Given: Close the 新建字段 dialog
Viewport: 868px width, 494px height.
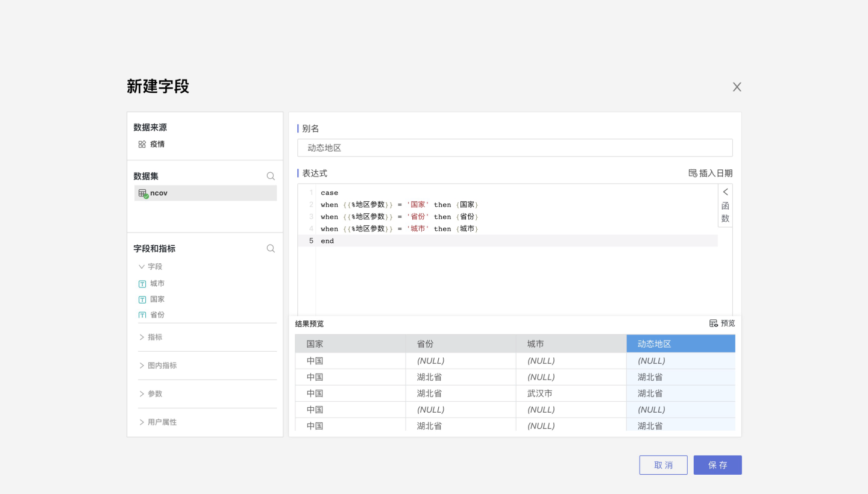Looking at the screenshot, I should point(737,87).
